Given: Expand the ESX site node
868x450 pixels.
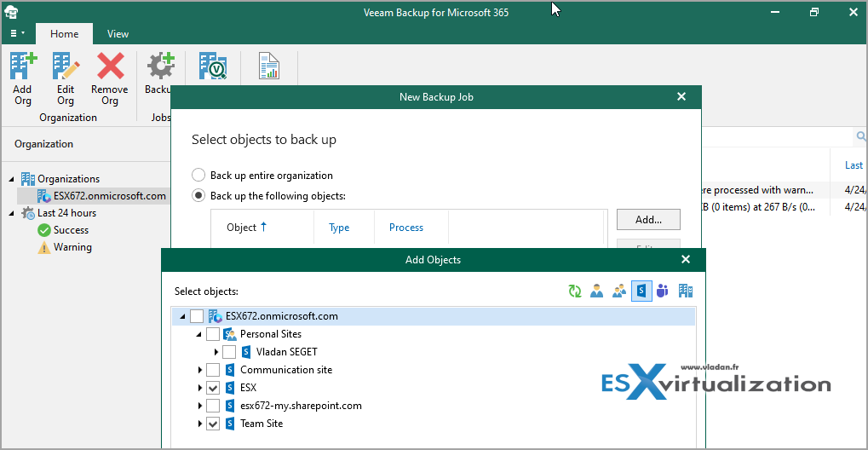Looking at the screenshot, I should [200, 388].
